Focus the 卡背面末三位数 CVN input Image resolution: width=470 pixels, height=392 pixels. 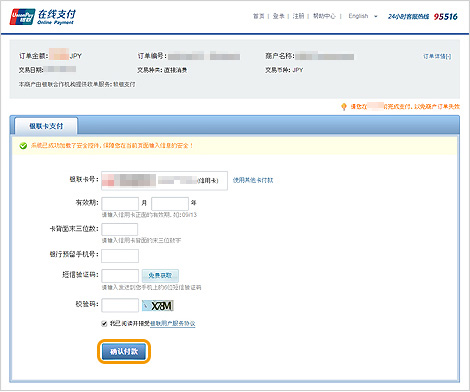(x=120, y=229)
